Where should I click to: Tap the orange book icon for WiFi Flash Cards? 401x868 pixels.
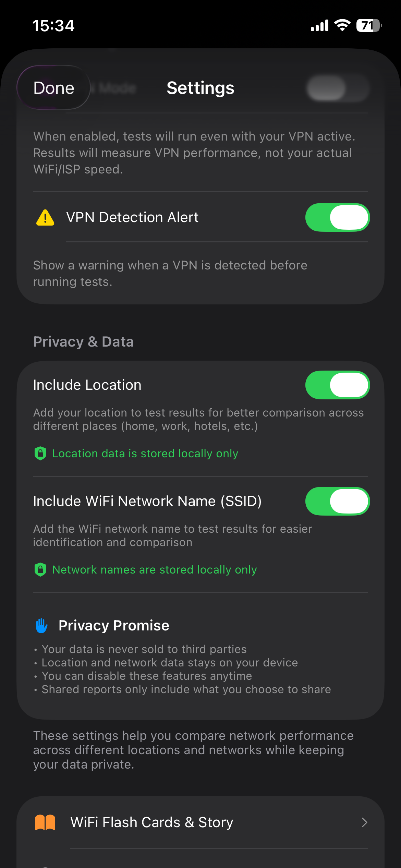45,822
